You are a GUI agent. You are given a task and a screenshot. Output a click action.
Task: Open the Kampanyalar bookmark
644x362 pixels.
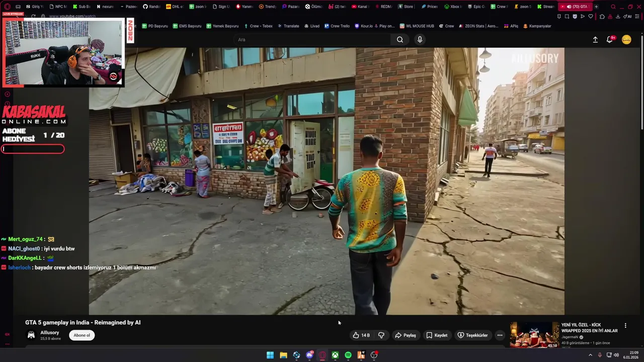[537, 26]
